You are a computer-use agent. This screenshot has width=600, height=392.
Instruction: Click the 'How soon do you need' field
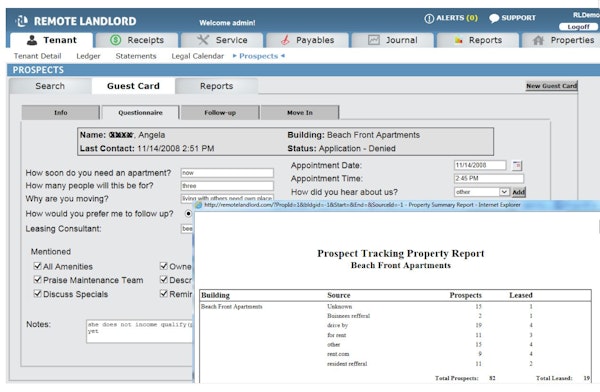pyautogui.click(x=227, y=173)
